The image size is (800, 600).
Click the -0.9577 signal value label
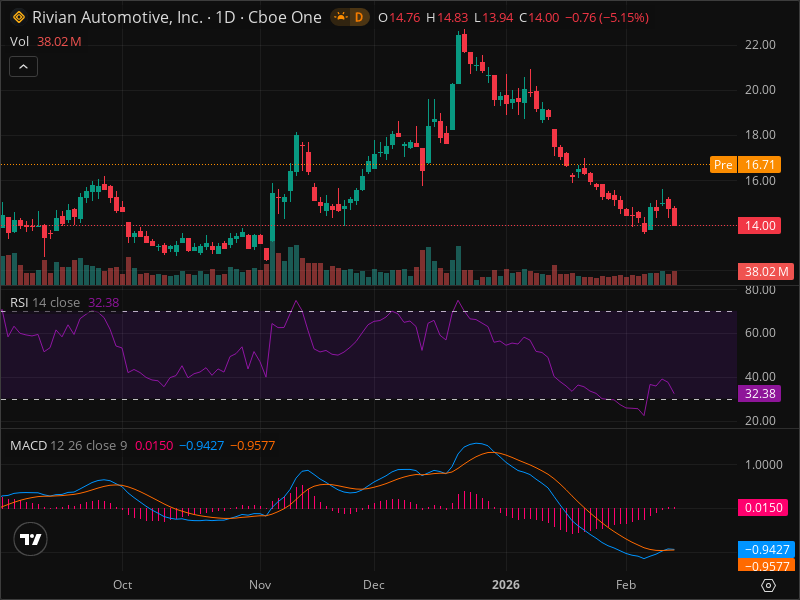click(x=766, y=565)
